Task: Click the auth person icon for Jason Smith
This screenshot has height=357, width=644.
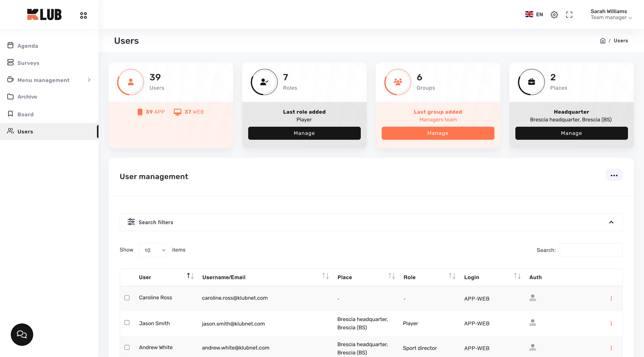Action: coord(532,323)
